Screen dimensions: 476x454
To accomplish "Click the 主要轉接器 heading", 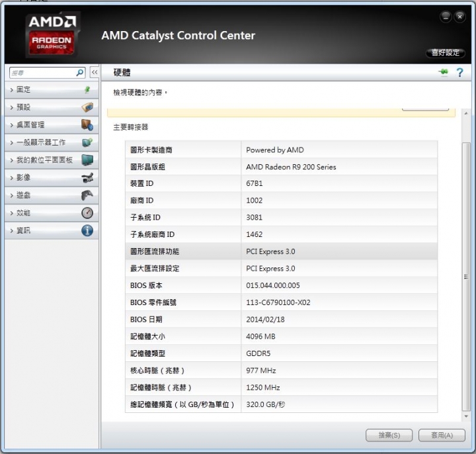I will (130, 127).
